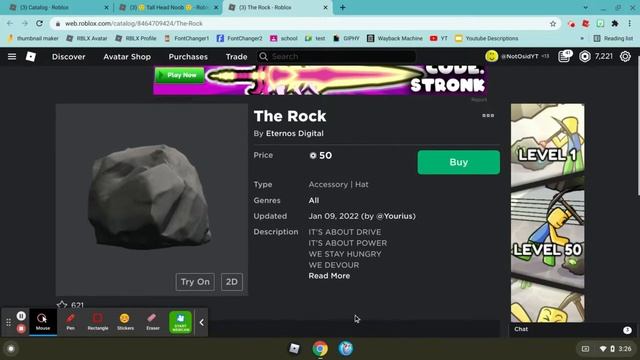
Task: Open the Eternos Digital creator link
Action: point(294,133)
